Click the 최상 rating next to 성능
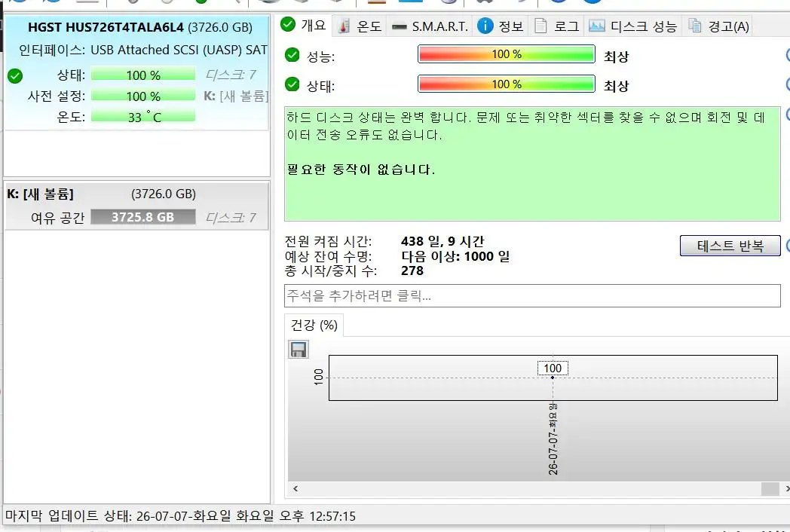 point(616,57)
